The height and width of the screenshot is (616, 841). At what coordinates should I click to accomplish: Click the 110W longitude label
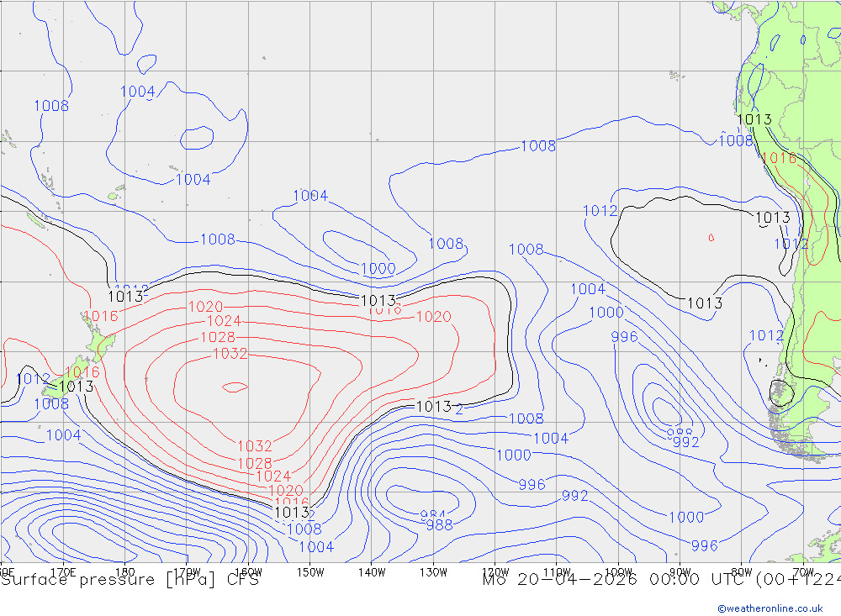[x=557, y=572]
